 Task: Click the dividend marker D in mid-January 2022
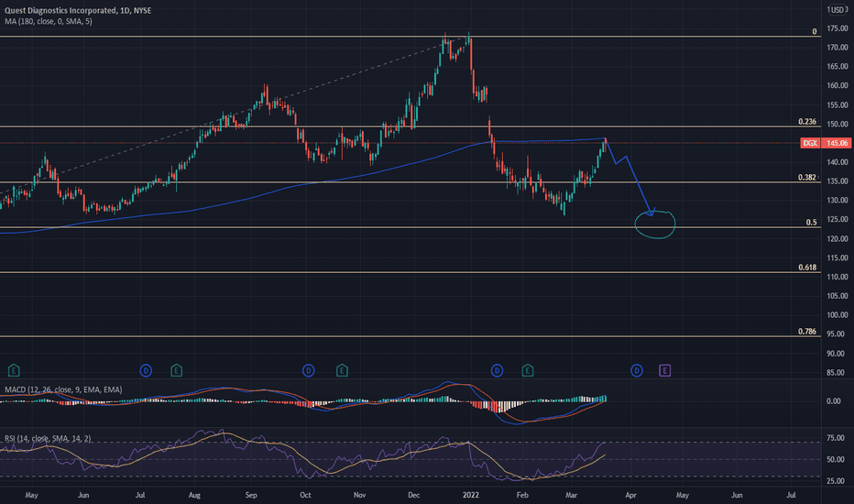497,371
